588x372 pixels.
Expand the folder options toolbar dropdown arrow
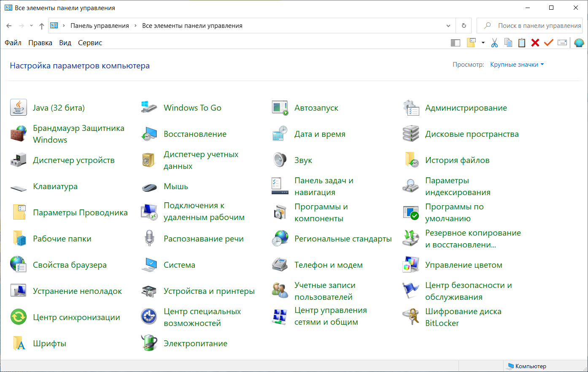point(483,43)
